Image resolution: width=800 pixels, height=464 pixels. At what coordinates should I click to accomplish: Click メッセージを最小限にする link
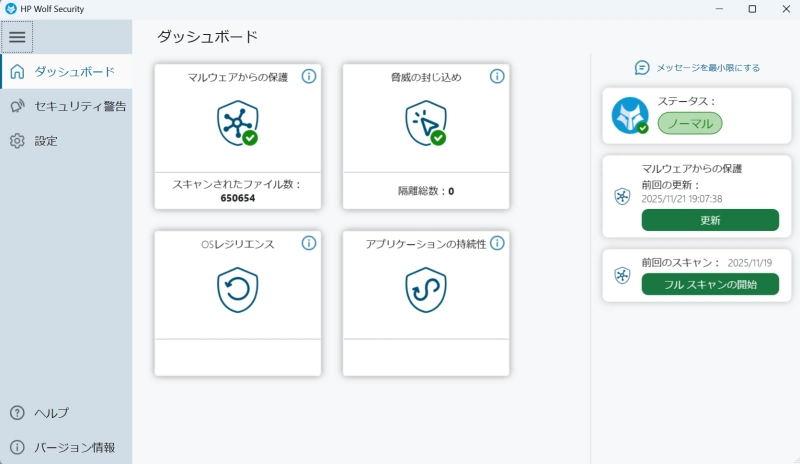[x=698, y=68]
